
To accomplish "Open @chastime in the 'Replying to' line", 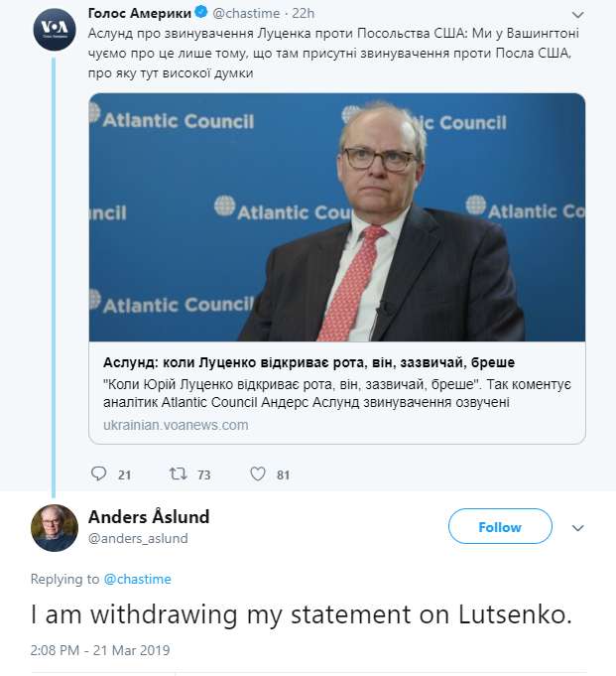I will [137, 579].
